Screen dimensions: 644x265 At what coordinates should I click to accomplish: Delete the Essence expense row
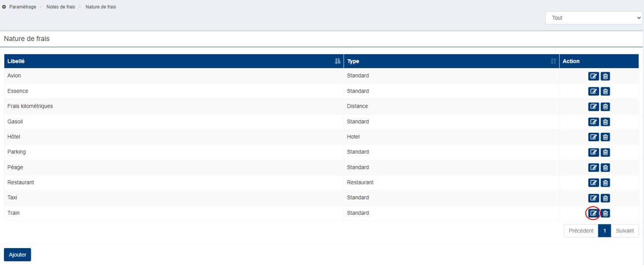click(605, 91)
